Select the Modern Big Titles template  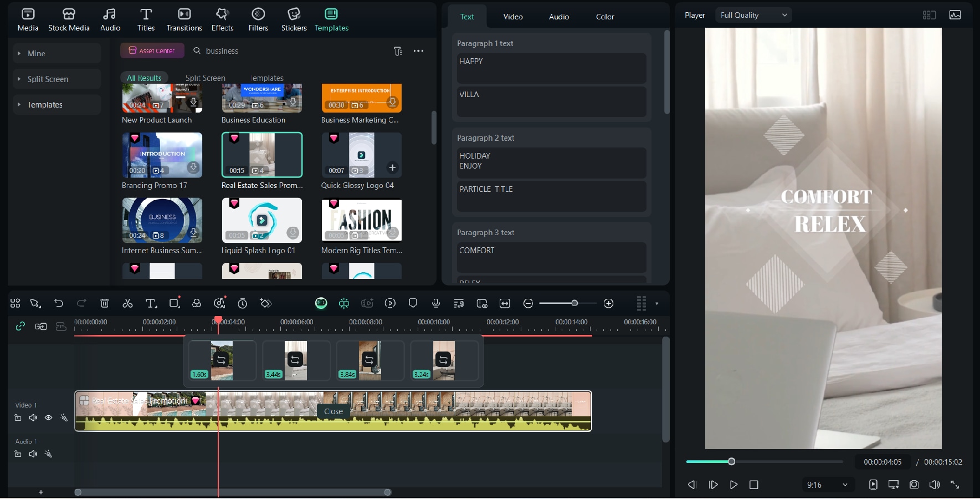click(361, 220)
